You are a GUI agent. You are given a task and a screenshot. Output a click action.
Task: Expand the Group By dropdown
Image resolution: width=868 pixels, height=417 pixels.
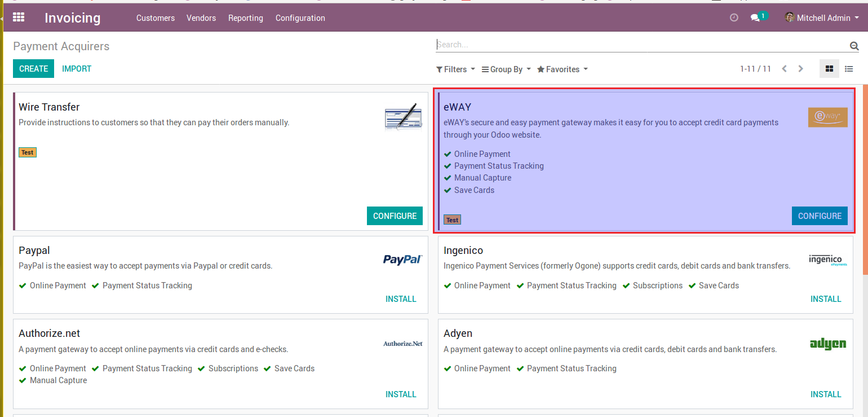(x=506, y=69)
